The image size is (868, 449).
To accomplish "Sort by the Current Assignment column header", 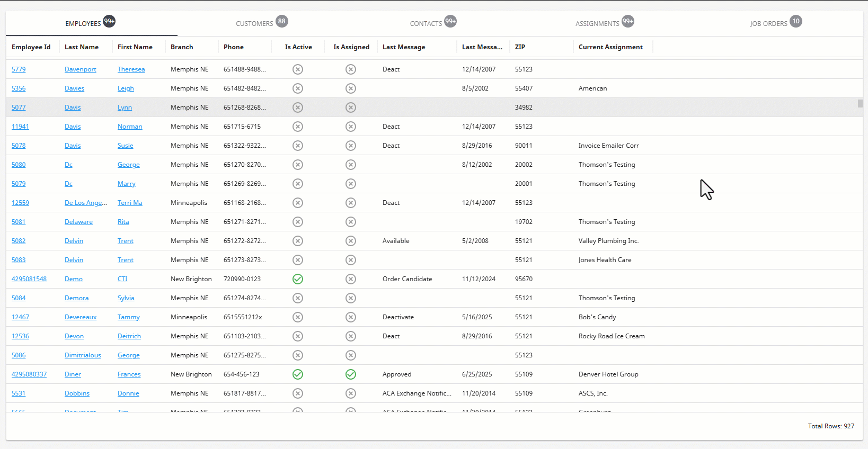I will point(610,47).
